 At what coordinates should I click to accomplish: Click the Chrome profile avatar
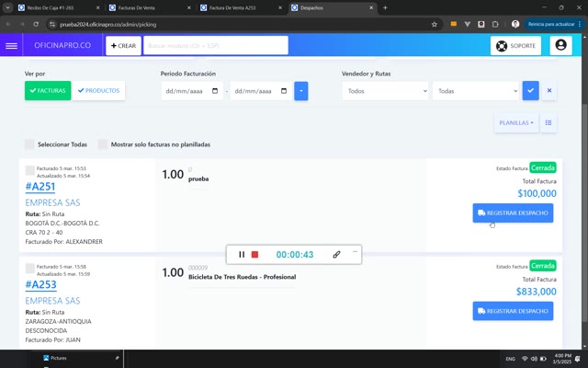pyautogui.click(x=515, y=24)
